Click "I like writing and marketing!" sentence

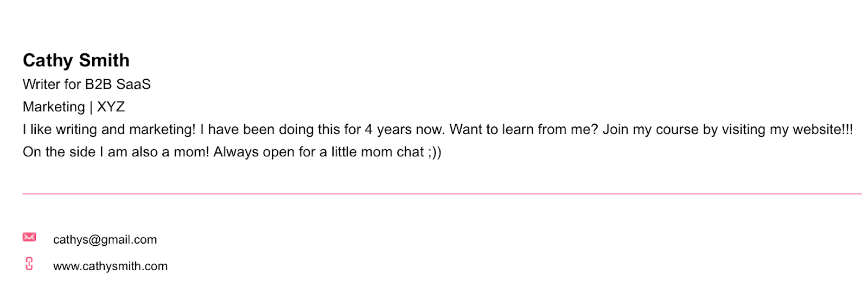[108, 130]
